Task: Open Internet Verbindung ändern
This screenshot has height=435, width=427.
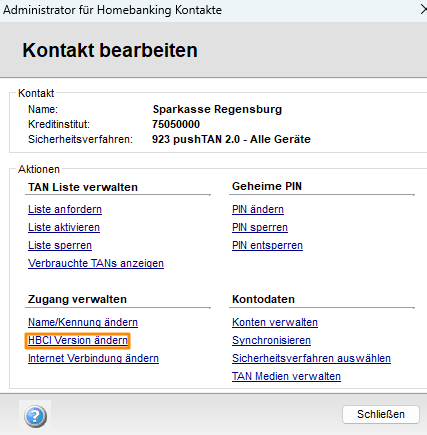Action: 93,358
